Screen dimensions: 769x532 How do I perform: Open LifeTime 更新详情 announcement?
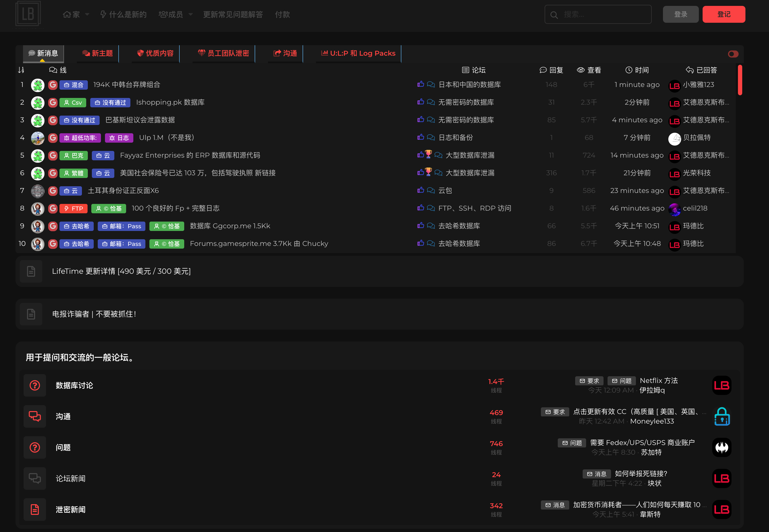[x=121, y=271]
